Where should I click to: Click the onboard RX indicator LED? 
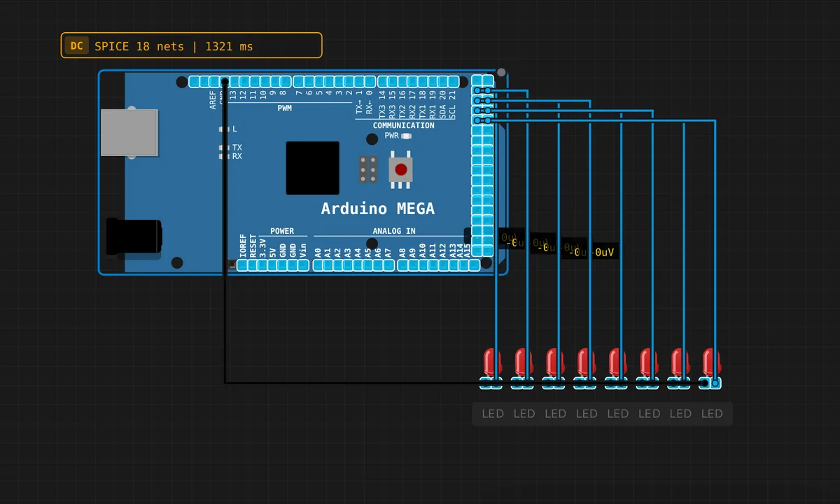(x=224, y=156)
